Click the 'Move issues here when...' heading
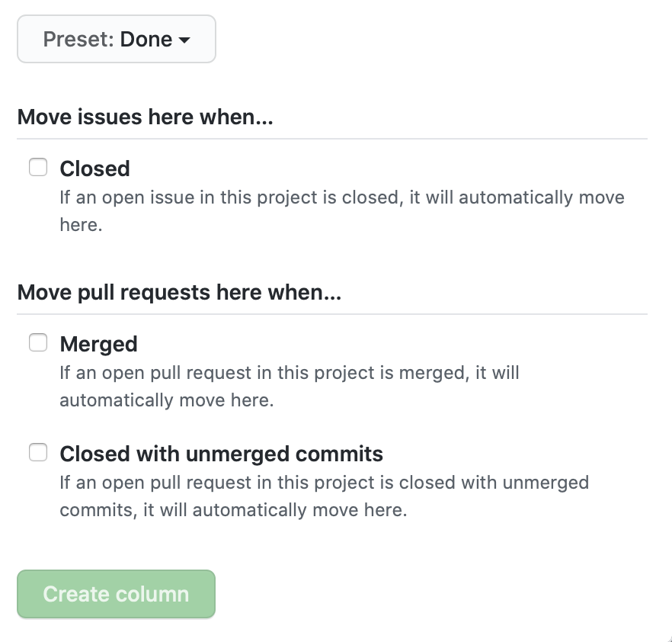Image resolution: width=672 pixels, height=642 pixels. tap(145, 117)
